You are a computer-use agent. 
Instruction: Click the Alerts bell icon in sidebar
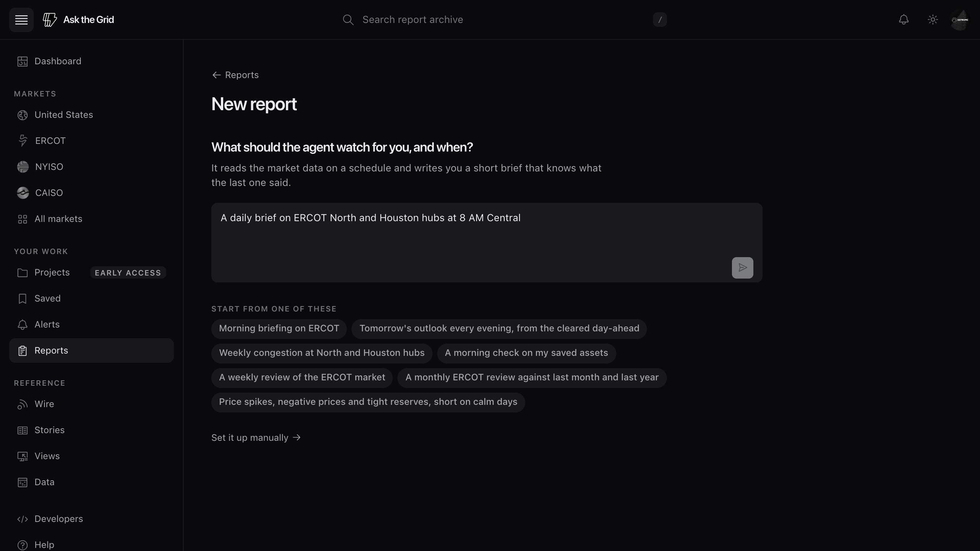click(x=23, y=324)
